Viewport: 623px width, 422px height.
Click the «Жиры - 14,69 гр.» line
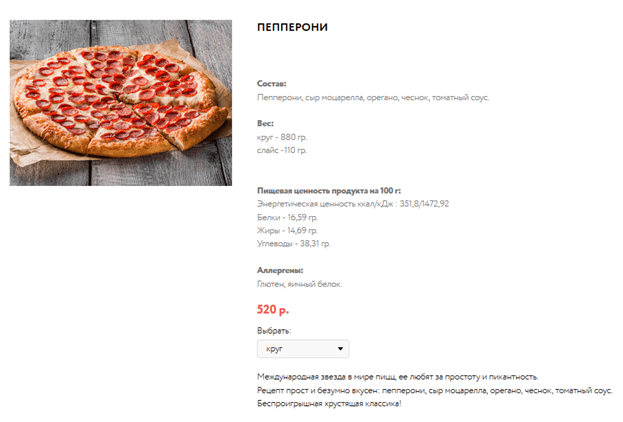coord(287,230)
